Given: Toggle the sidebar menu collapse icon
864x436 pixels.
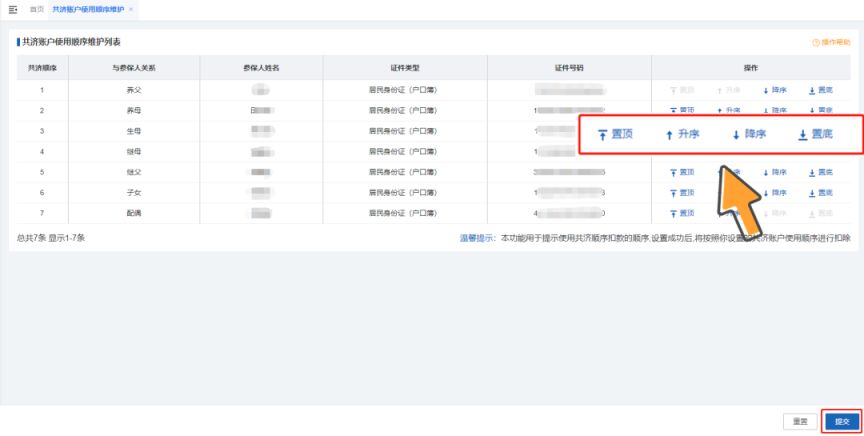Looking at the screenshot, I should point(13,9).
